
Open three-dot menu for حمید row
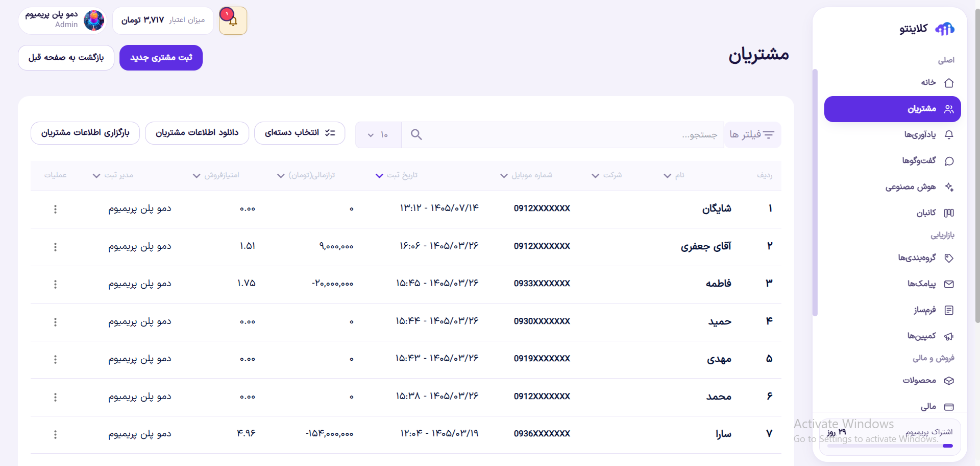[x=55, y=322]
